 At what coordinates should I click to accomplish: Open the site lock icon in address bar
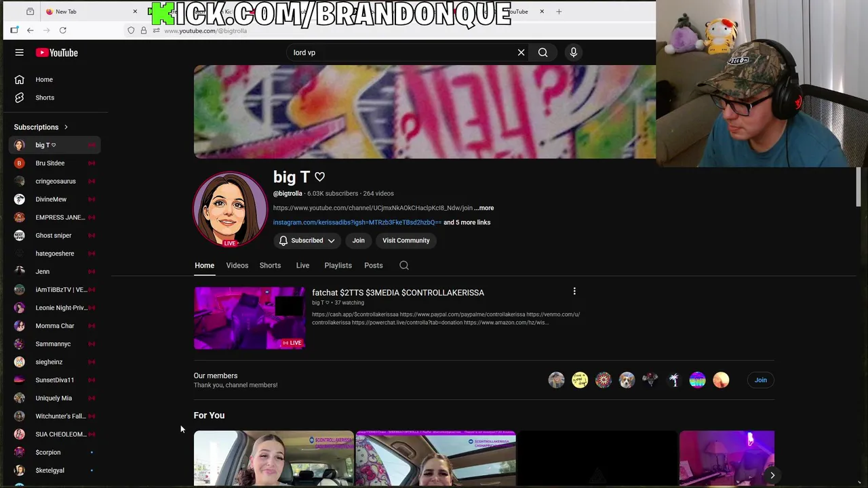click(143, 30)
